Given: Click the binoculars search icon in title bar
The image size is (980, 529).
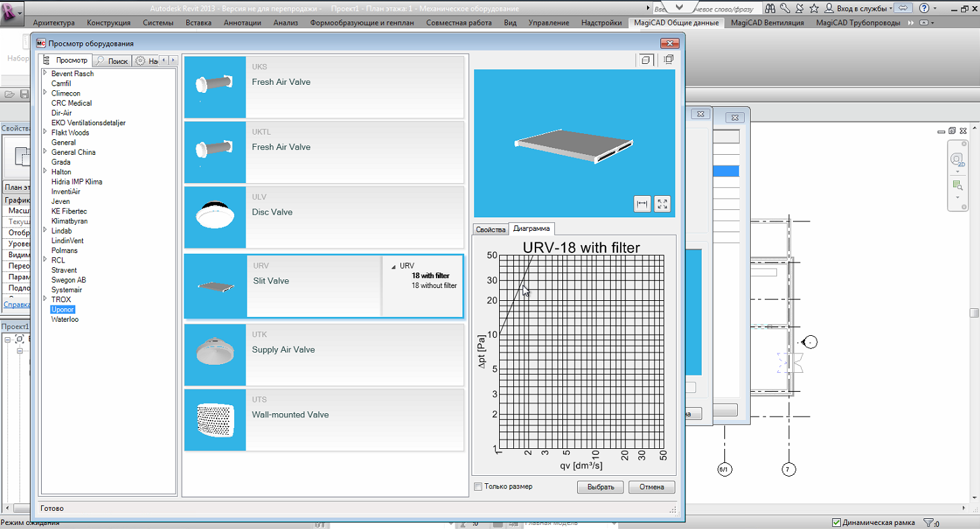Looking at the screenshot, I should pos(769,9).
